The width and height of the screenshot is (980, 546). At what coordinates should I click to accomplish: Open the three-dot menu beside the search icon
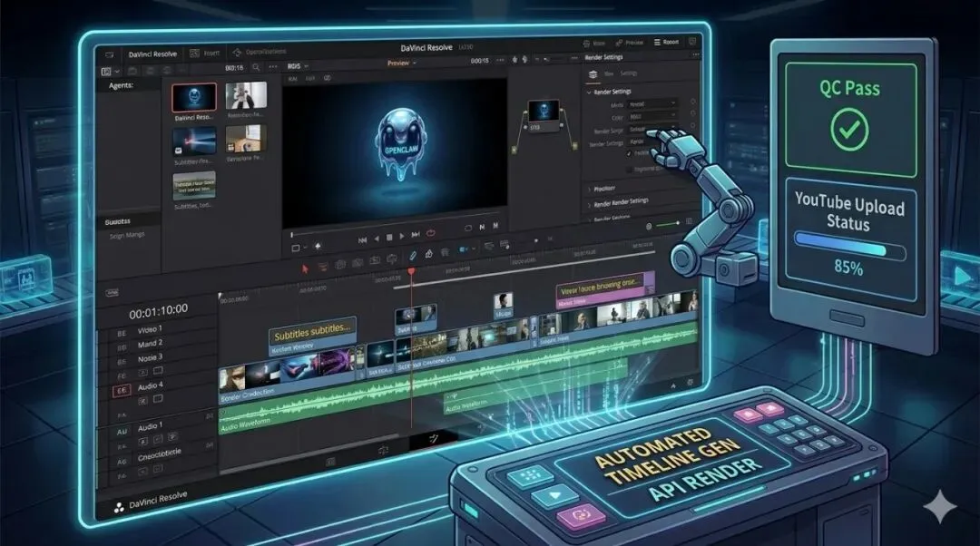(x=272, y=67)
